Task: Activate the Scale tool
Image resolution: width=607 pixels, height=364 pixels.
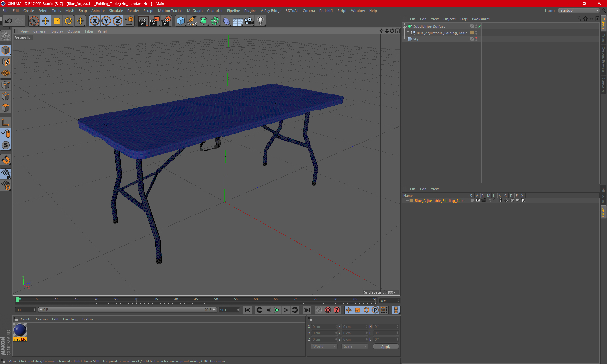Action: tap(57, 21)
